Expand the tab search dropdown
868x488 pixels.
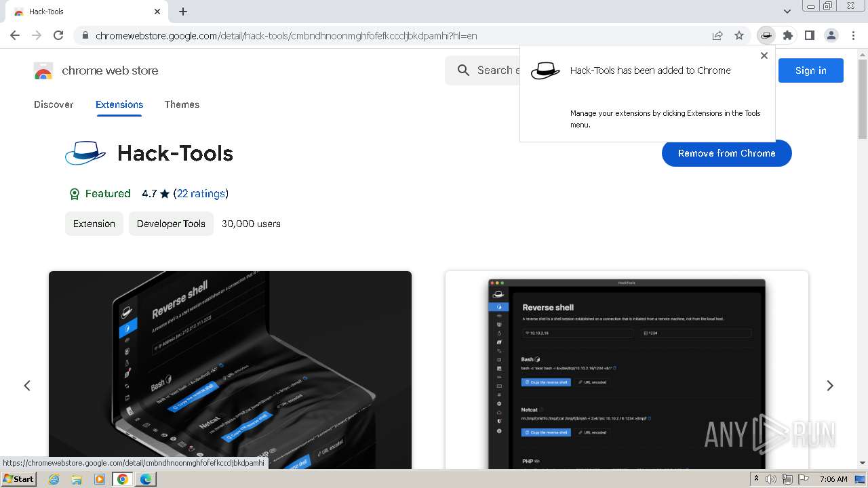(x=787, y=12)
